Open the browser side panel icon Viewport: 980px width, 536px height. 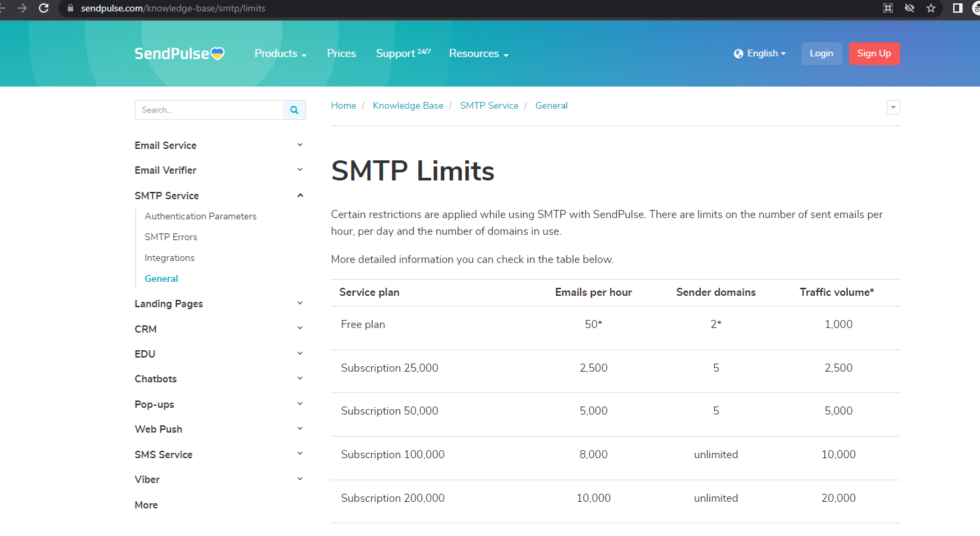(958, 8)
